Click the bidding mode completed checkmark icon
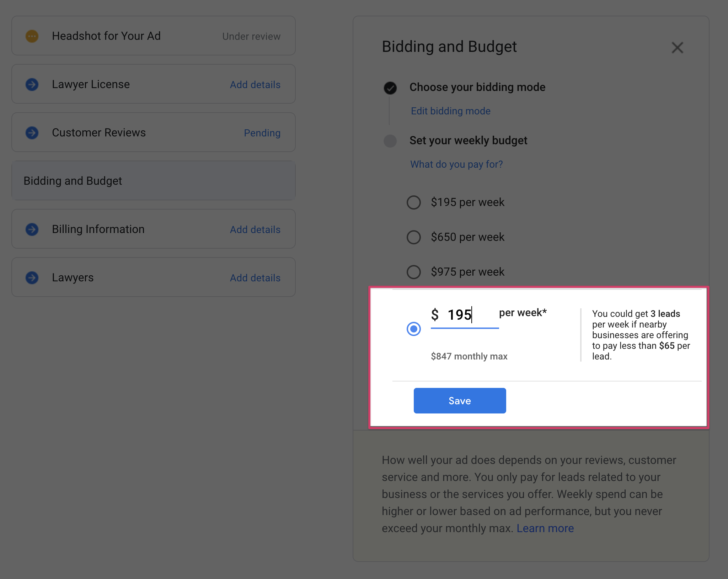The width and height of the screenshot is (728, 579). [x=390, y=88]
